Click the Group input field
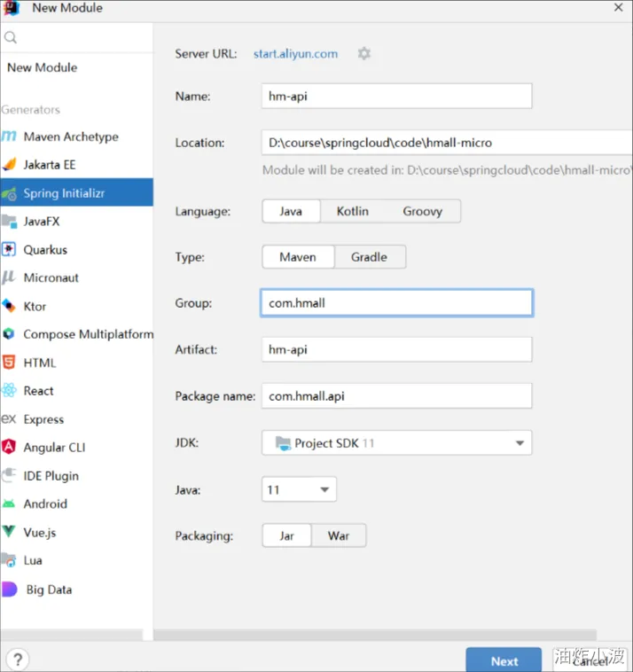Image resolution: width=633 pixels, height=672 pixels. 396,303
